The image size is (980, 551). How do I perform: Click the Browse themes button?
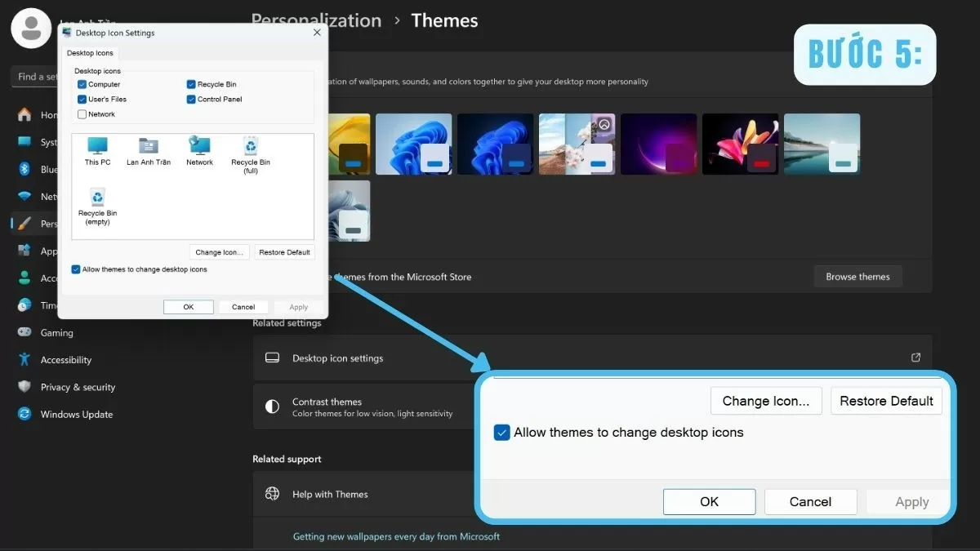[x=857, y=276]
